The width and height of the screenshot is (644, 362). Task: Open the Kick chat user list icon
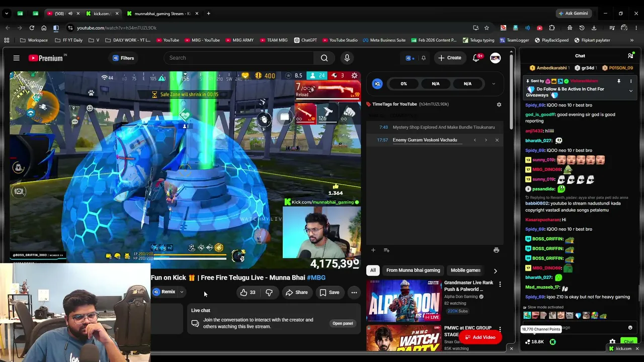coord(630,56)
